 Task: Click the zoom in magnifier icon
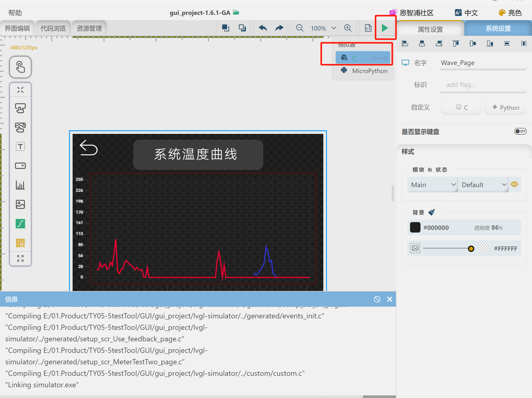(x=348, y=28)
